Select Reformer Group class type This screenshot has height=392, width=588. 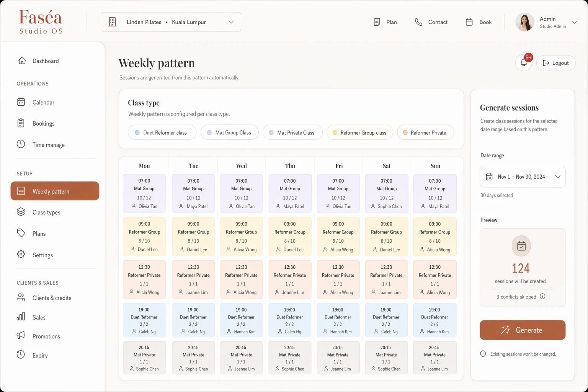point(360,132)
